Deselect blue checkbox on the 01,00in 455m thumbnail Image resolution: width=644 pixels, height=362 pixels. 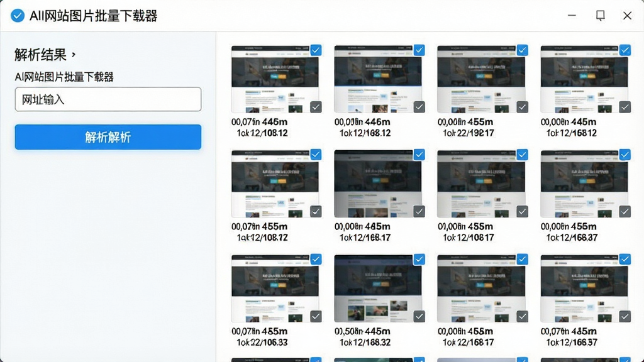coord(523,155)
